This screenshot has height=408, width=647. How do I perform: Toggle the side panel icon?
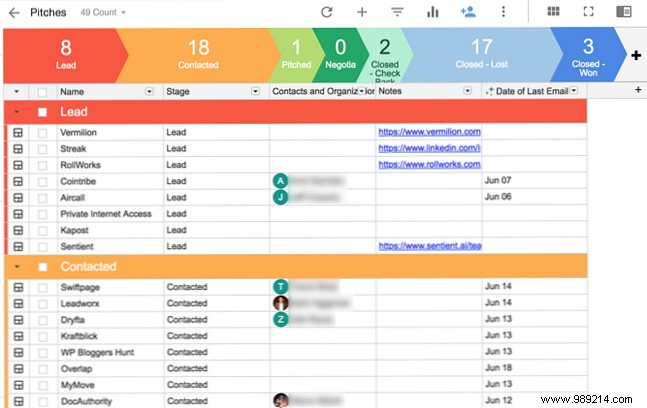pos(623,12)
